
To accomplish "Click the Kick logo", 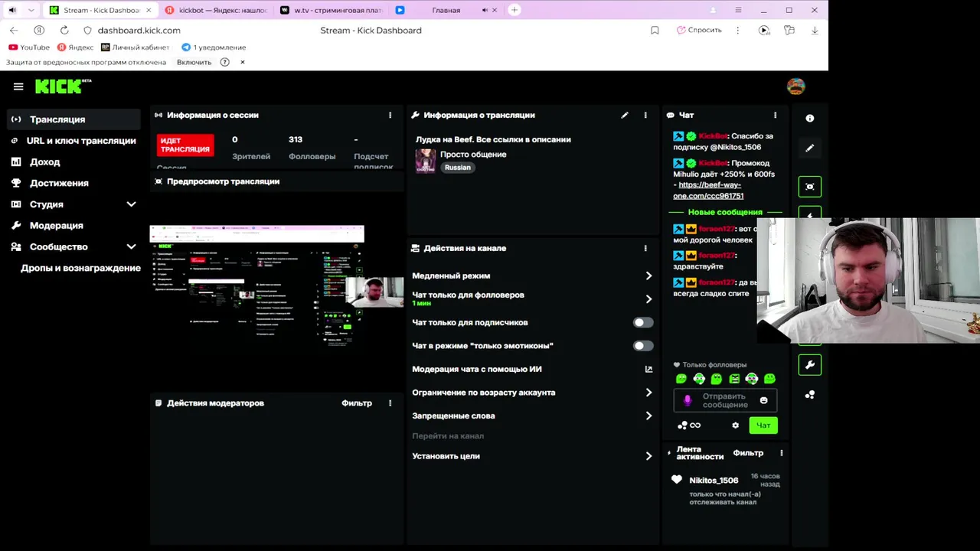I will (x=63, y=86).
